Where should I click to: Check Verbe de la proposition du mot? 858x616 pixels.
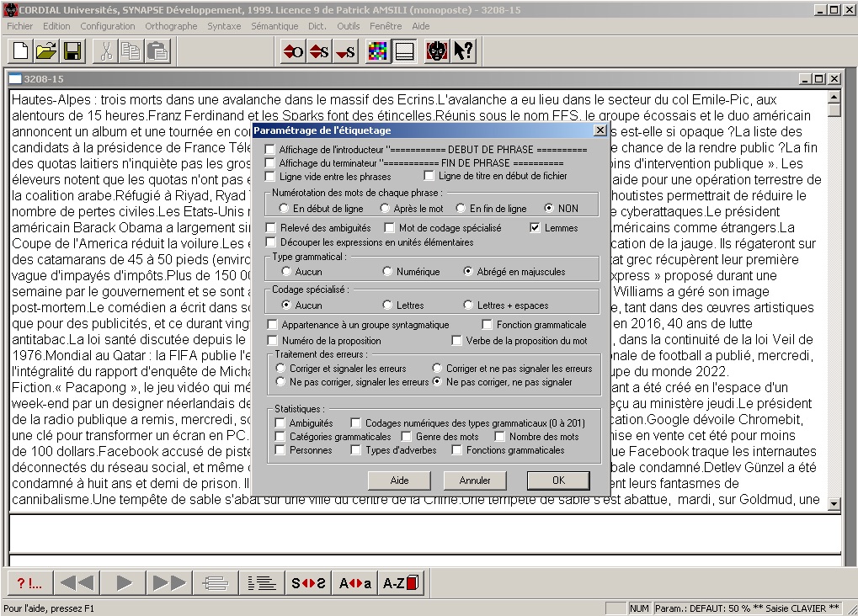coord(456,340)
